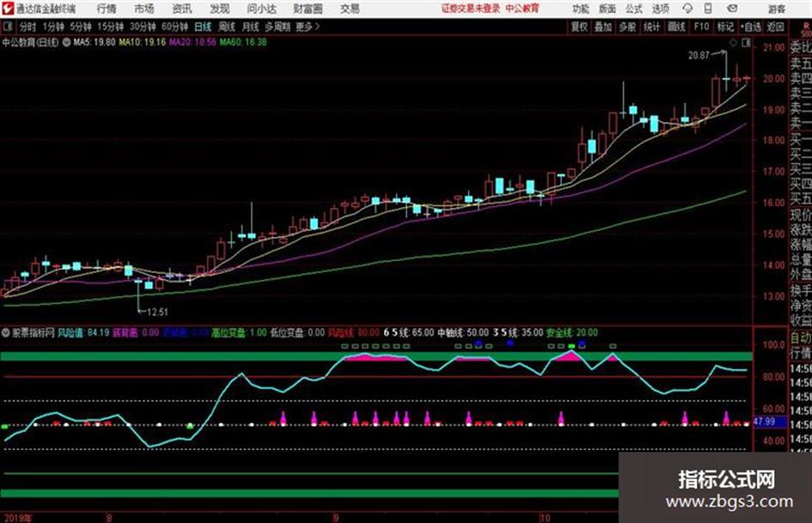Select the 周线 weekly period tab
Screen dimensions: 812x523
pos(227,27)
